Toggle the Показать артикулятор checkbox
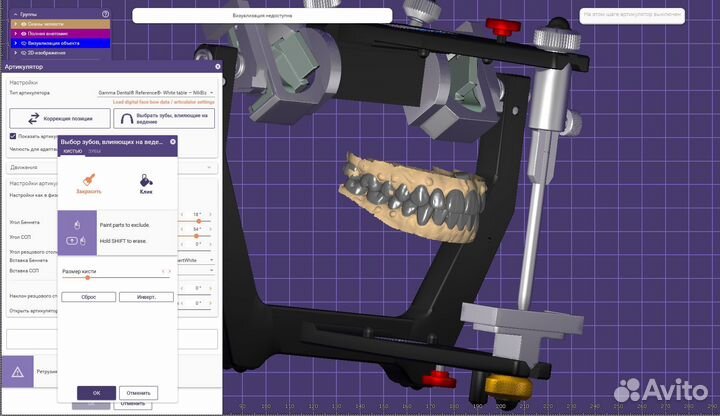This screenshot has height=416, width=720. point(13,136)
